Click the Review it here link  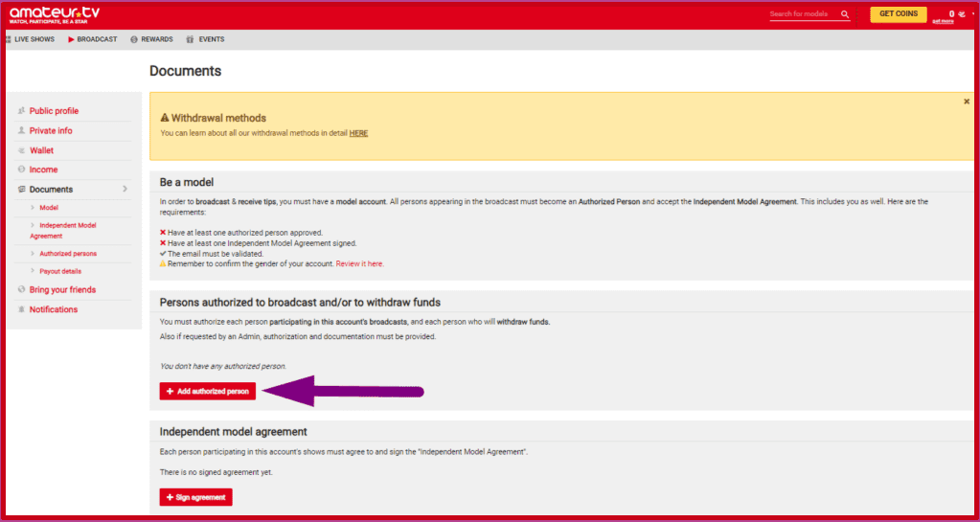point(359,263)
